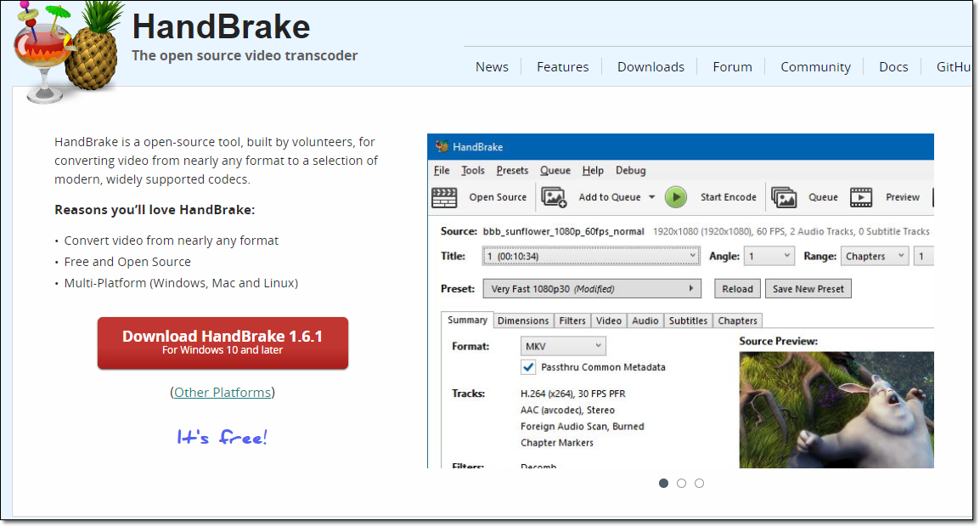Switch to the Dimensions tab
Screen dimensions: 980x527
pos(523,320)
